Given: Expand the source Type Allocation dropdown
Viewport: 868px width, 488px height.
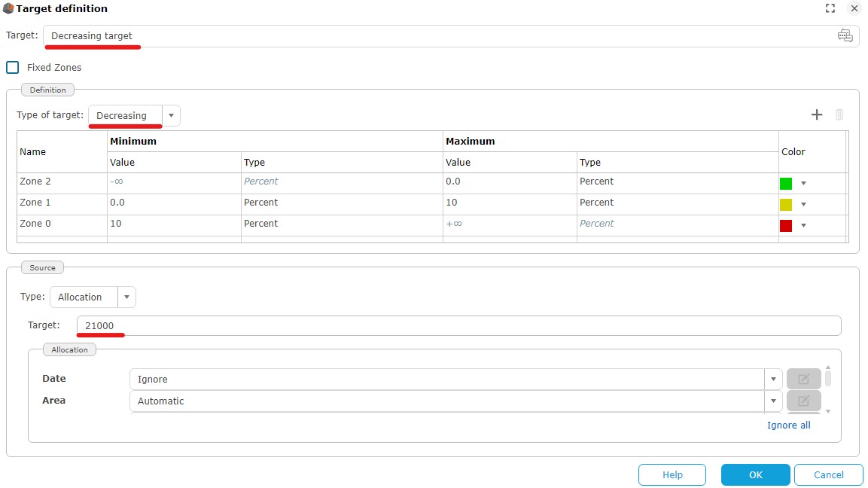Looking at the screenshot, I should pos(126,297).
